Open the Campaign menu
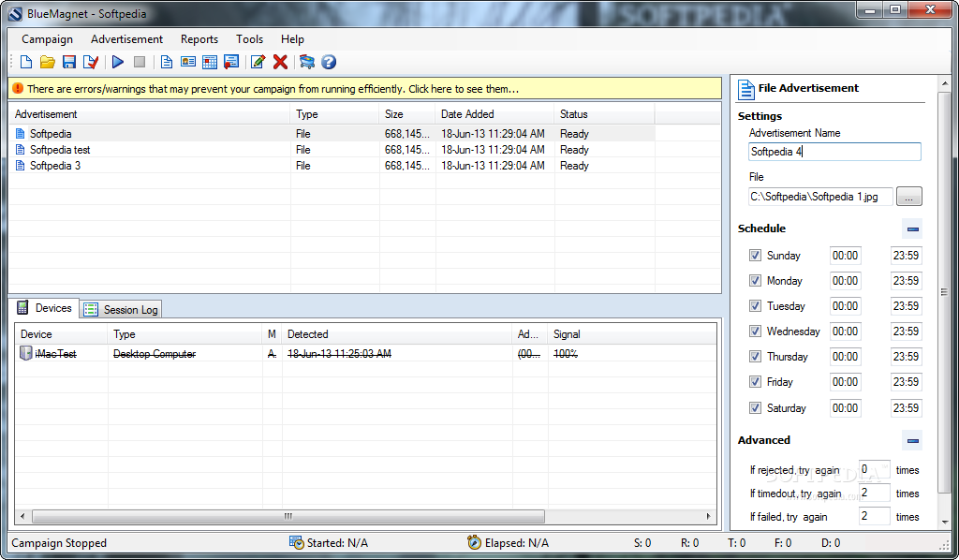The width and height of the screenshot is (959, 560). [x=47, y=39]
